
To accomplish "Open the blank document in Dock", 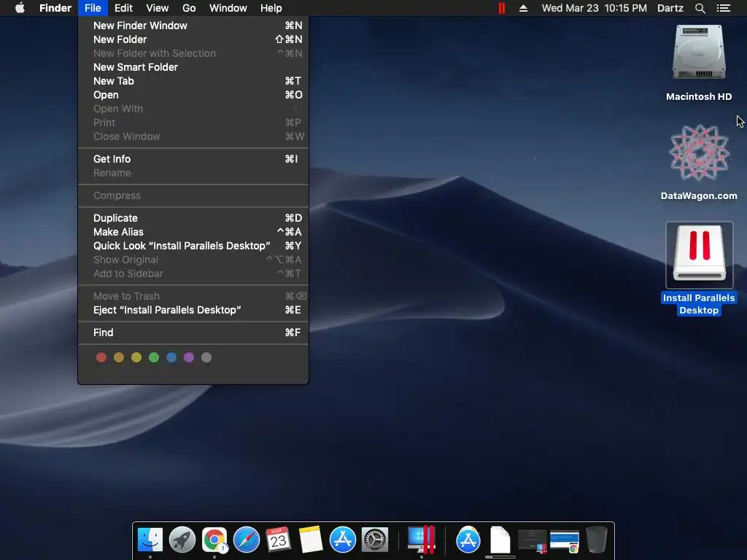I will (500, 540).
